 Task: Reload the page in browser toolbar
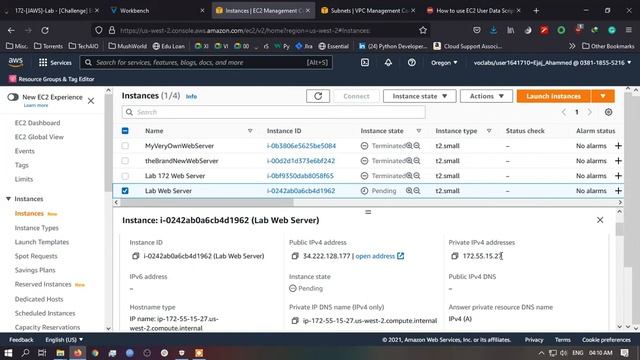(x=45, y=30)
